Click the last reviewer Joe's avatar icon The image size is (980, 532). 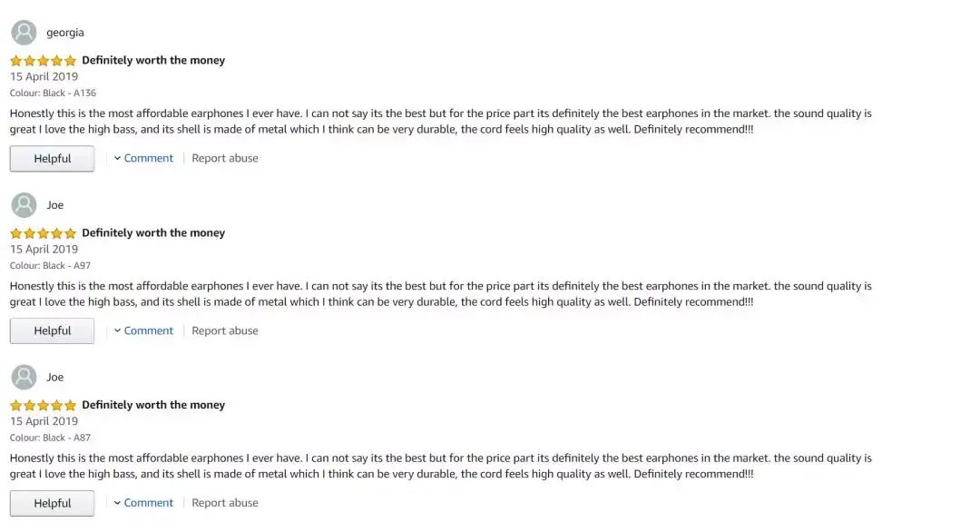[x=24, y=377]
